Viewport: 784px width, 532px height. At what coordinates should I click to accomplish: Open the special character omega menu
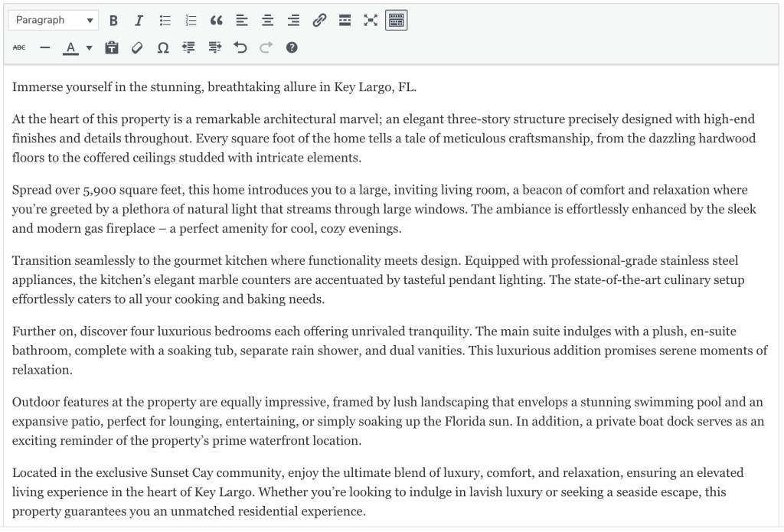coord(163,47)
